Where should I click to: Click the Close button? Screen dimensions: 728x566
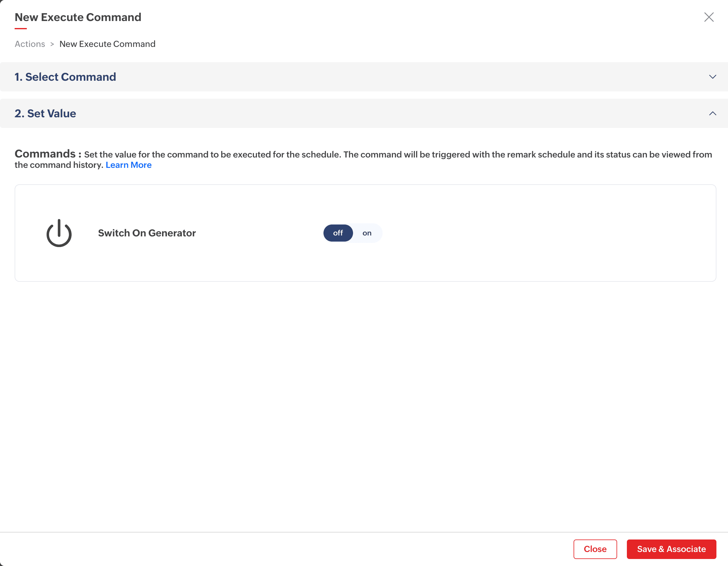click(x=595, y=549)
